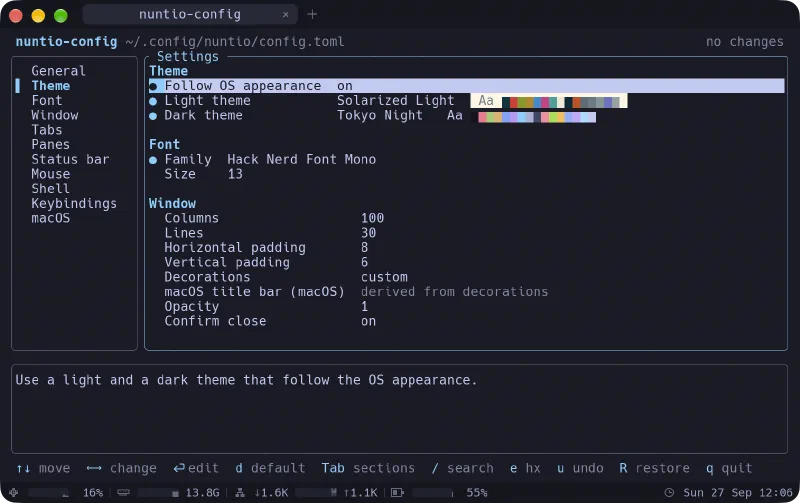
Task: Close the nuntio-config tab with the x
Action: [x=286, y=15]
